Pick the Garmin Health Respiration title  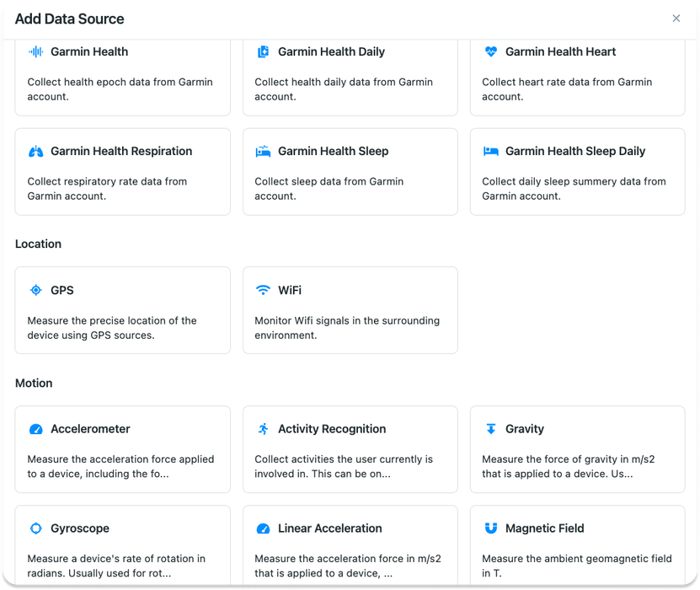pos(121,152)
